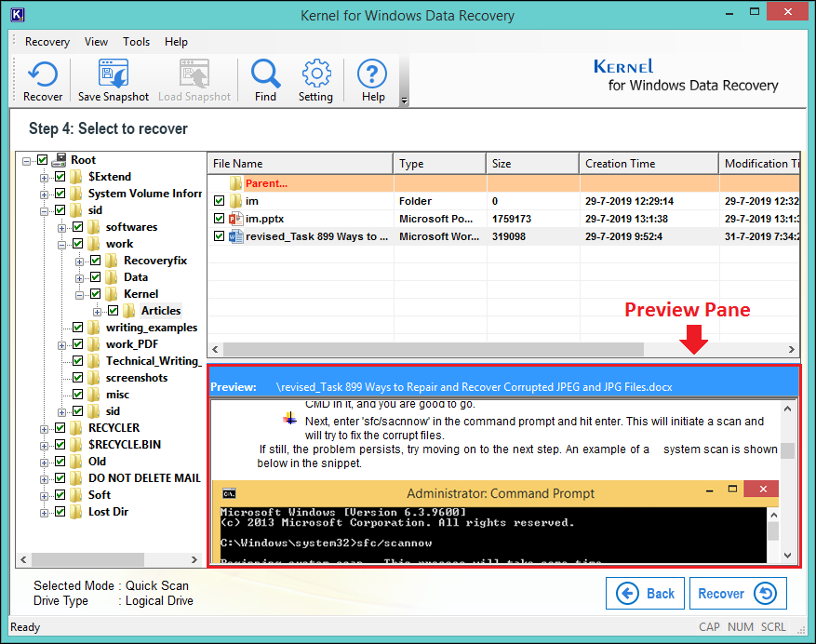This screenshot has width=816, height=644.
Task: Click the Help question mark icon
Action: click(x=372, y=74)
